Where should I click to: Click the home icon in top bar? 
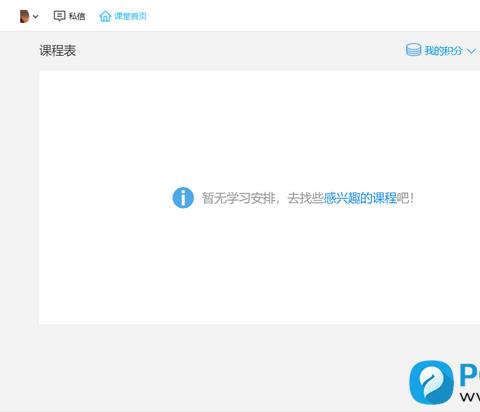coord(105,16)
